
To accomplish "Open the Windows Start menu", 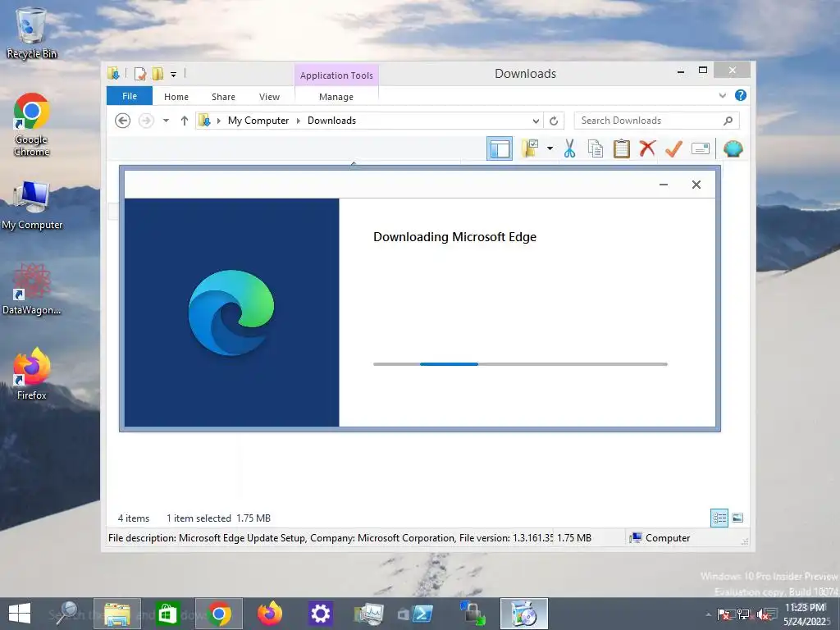I will (x=20, y=614).
